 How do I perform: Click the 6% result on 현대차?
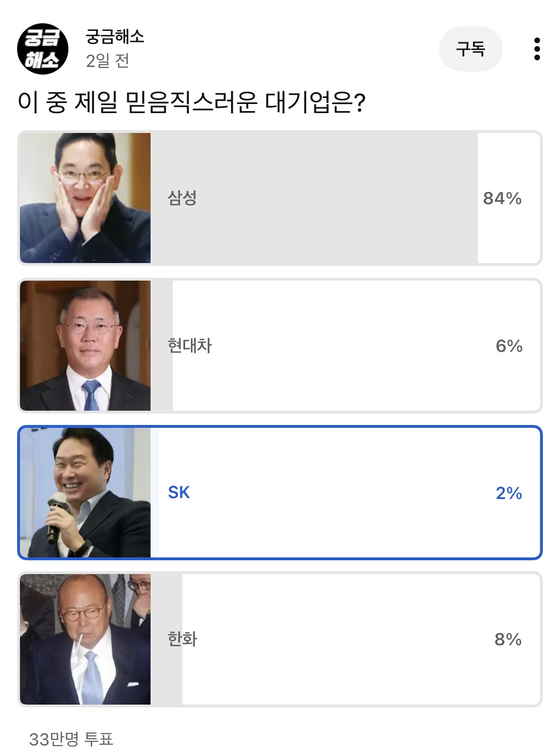coord(509,346)
